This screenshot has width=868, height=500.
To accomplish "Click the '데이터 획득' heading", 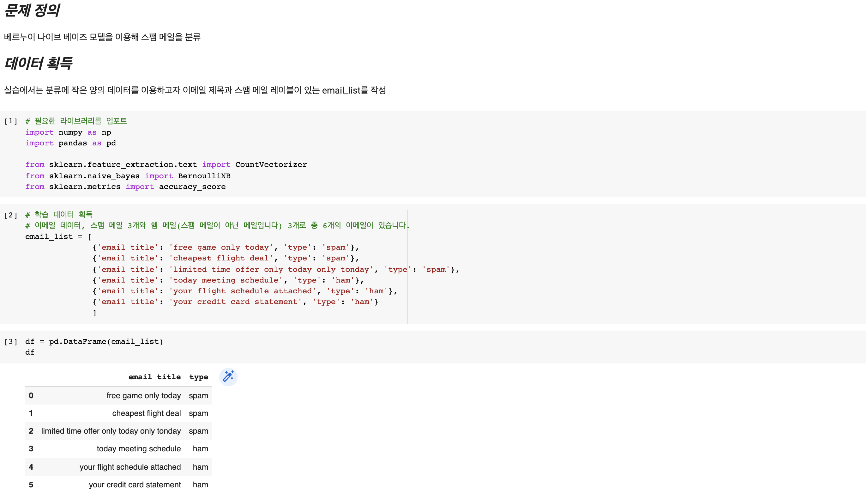I will pyautogui.click(x=38, y=64).
